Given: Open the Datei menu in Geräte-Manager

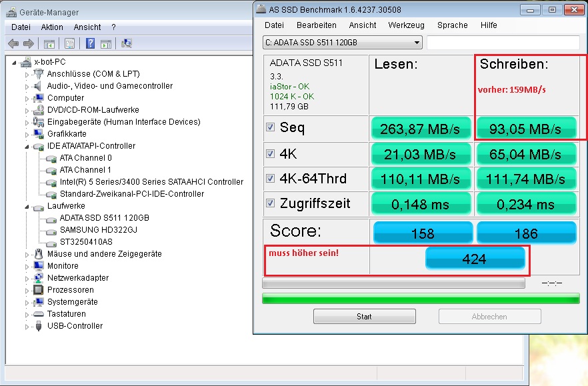Looking at the screenshot, I should click(21, 27).
